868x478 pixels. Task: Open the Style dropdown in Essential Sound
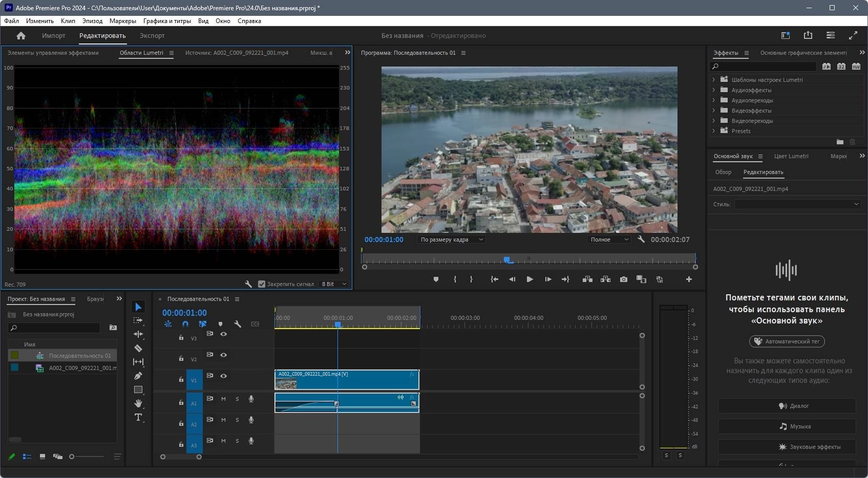point(798,204)
